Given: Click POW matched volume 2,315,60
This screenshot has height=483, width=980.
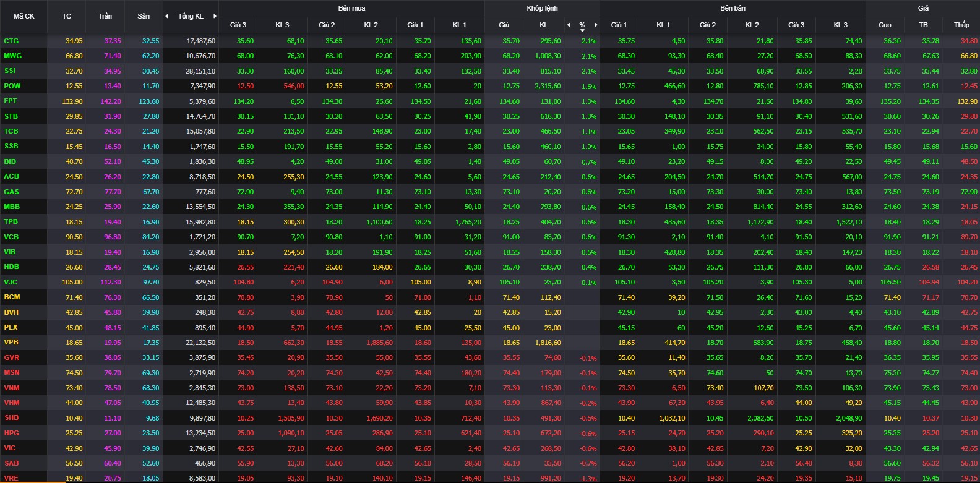Looking at the screenshot, I should (548, 87).
